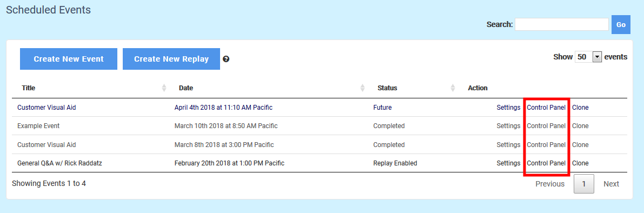Click the Create New Event button
The height and width of the screenshot is (213, 644).
(x=69, y=59)
